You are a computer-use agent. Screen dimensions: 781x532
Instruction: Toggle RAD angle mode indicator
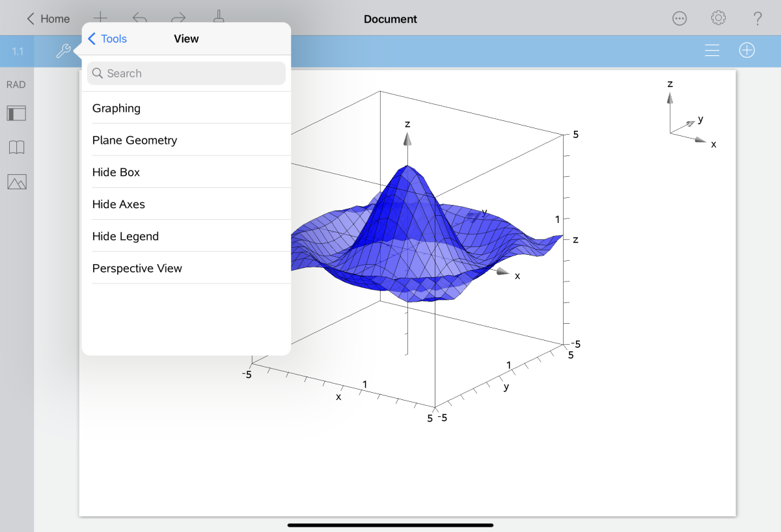16,85
